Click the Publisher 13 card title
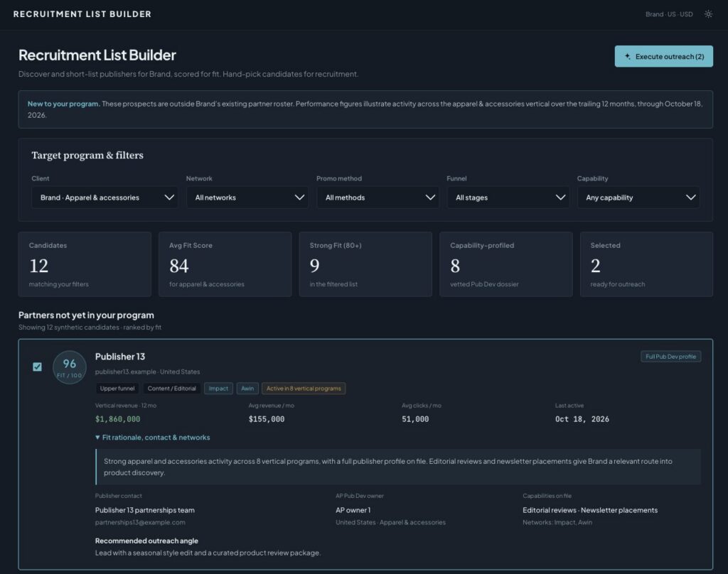 point(119,357)
